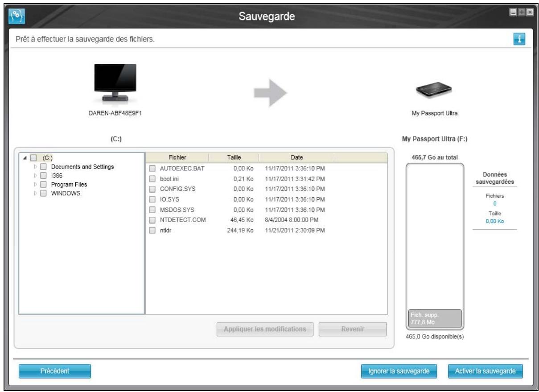Select the ntldr file checkbox

pos(152,230)
